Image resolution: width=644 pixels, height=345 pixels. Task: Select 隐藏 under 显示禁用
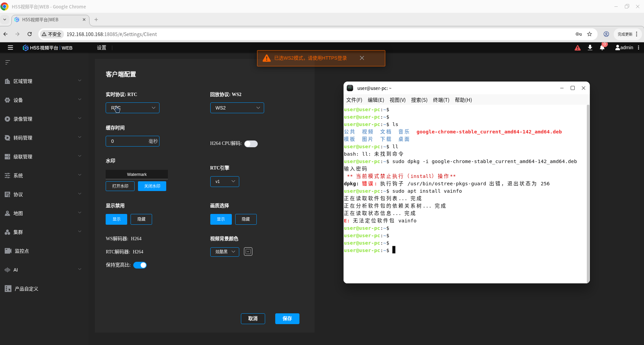pyautogui.click(x=141, y=219)
